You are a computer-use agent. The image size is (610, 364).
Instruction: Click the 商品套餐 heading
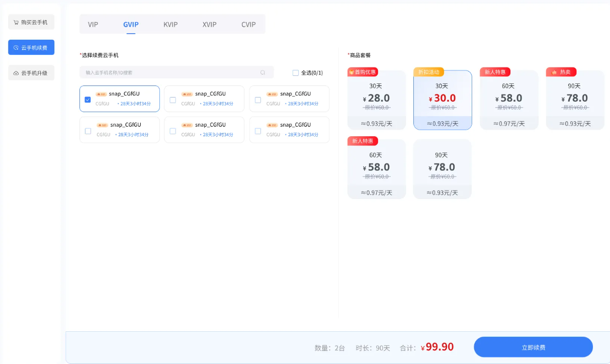coord(360,55)
